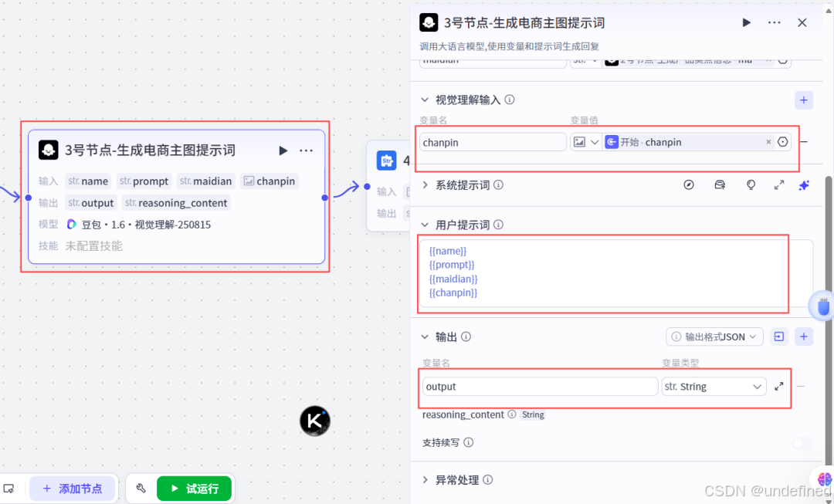This screenshot has width=834, height=504.
Task: Click the node 3 avatar icon in panel header
Action: (x=429, y=23)
